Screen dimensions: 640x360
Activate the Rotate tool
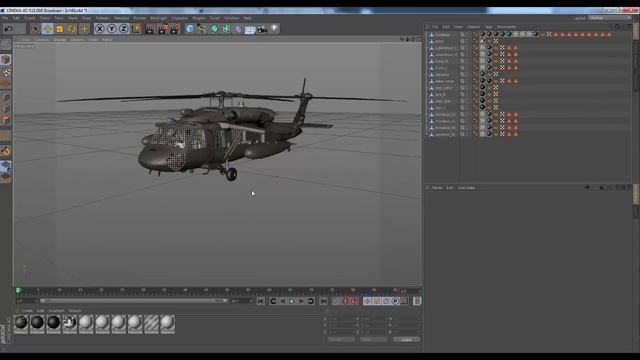(x=72, y=29)
